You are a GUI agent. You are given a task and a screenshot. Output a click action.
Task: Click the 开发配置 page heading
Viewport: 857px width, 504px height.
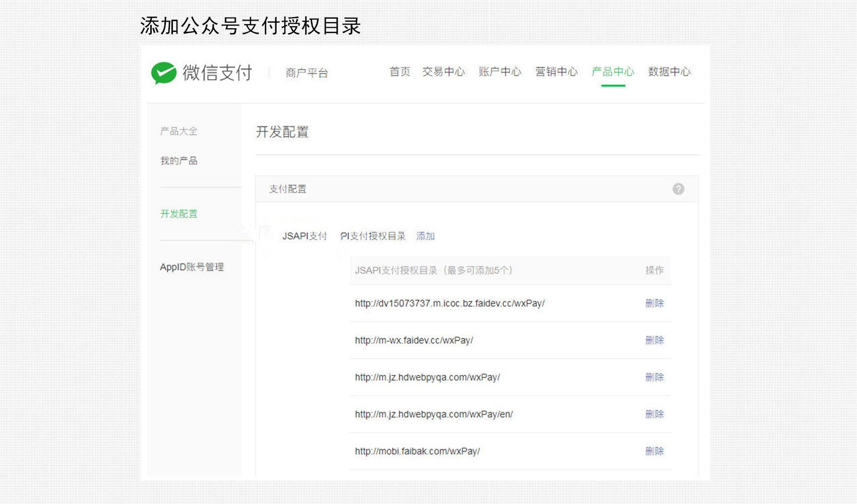[x=282, y=132]
